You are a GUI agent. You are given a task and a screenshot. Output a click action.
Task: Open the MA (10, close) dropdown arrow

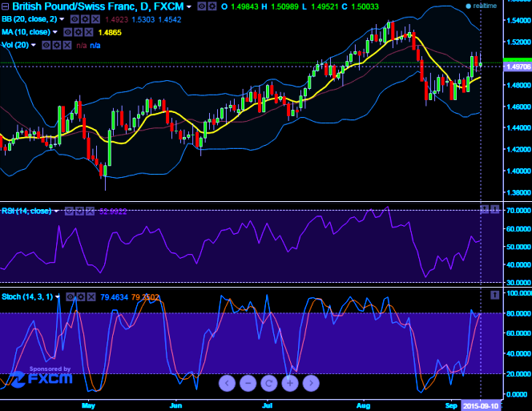click(x=55, y=32)
